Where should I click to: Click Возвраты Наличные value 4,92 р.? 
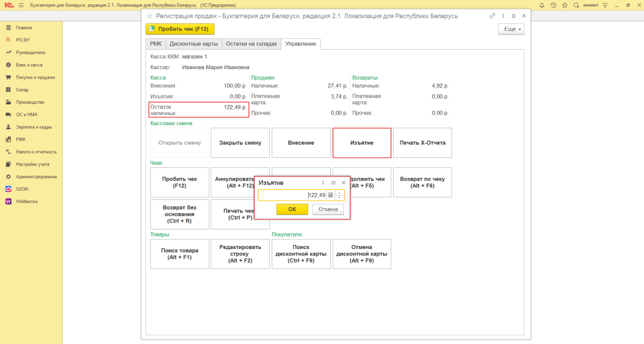tap(440, 86)
